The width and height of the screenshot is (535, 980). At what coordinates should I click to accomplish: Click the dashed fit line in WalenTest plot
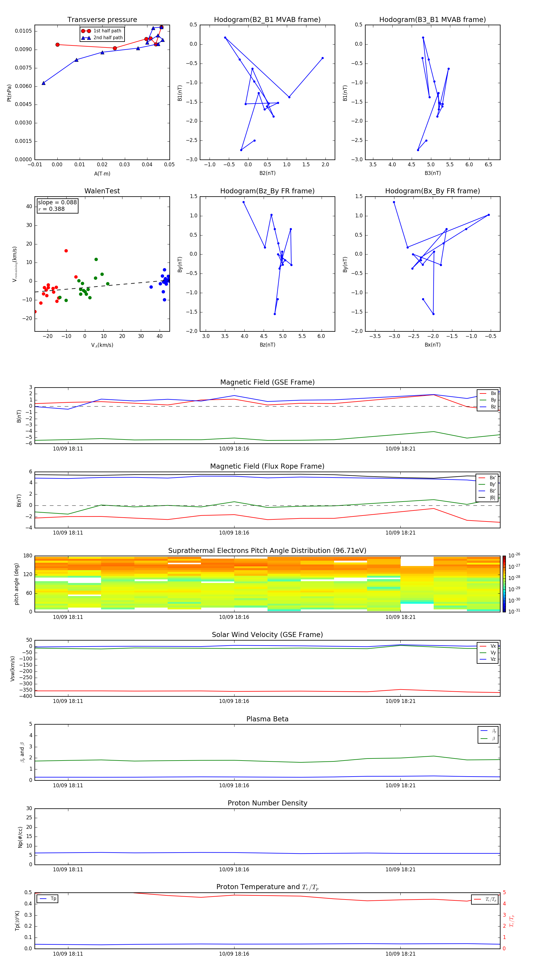click(x=102, y=286)
